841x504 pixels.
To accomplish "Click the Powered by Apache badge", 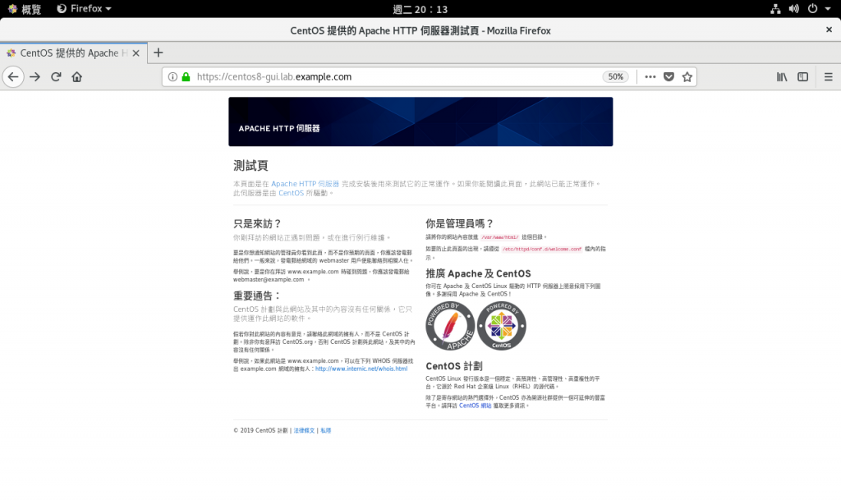I will [450, 326].
